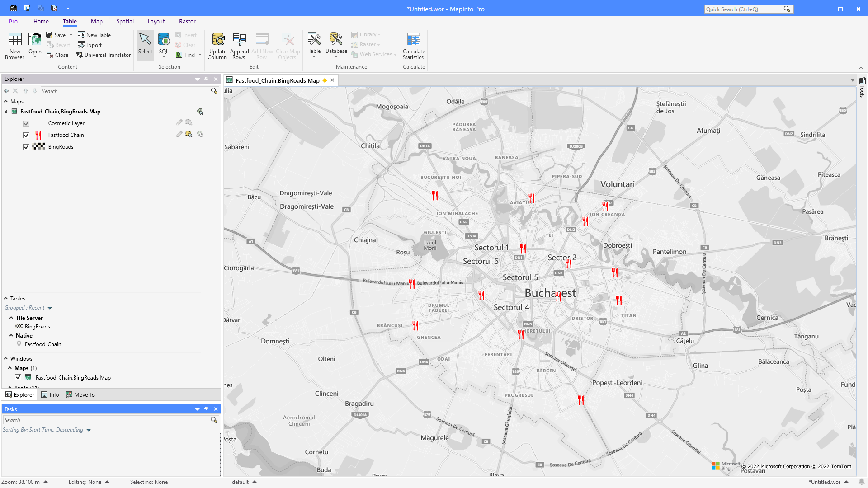
Task: Switch to the Map ribbon tab
Action: 96,21
